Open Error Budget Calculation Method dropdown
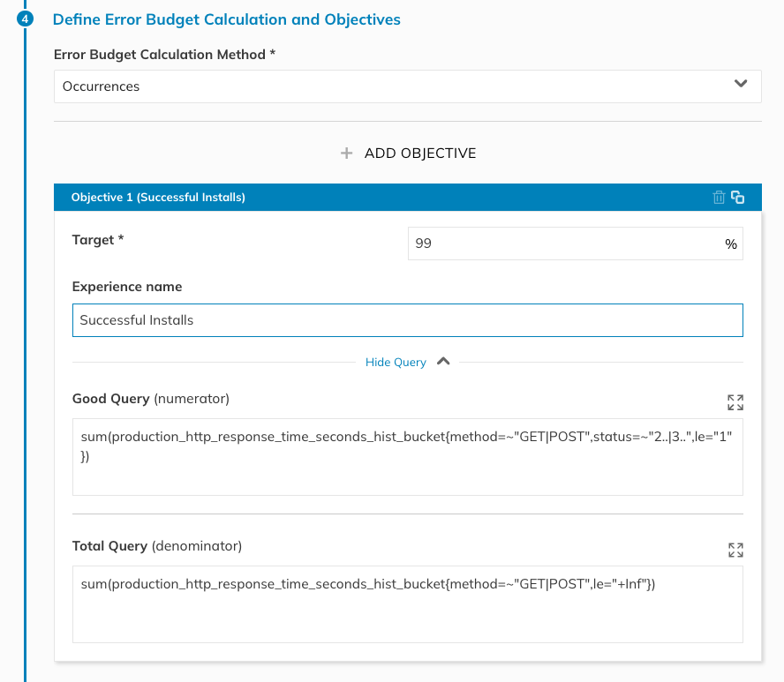784x682 pixels. [408, 86]
